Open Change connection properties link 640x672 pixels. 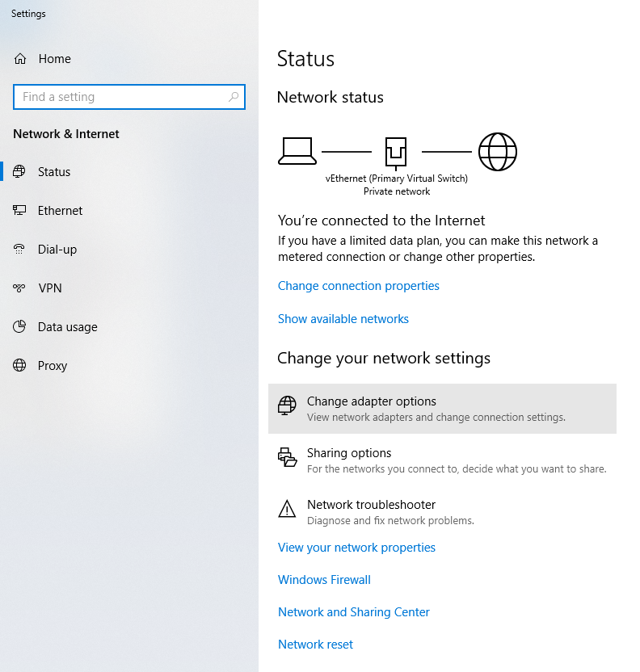(x=358, y=286)
